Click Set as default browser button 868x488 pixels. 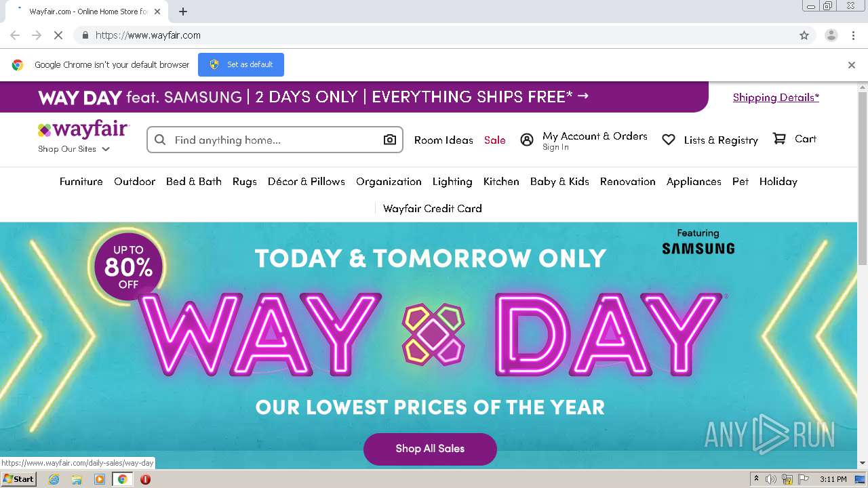(x=241, y=64)
